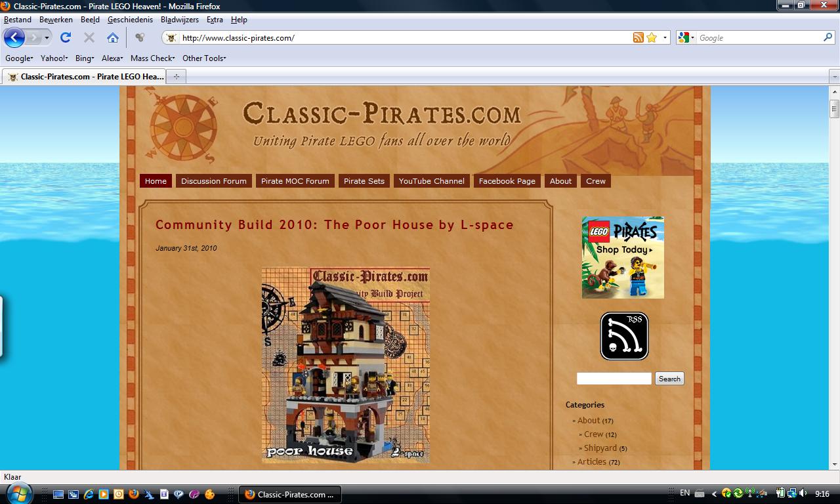The width and height of the screenshot is (840, 504).
Task: Open the Crew category link in the sidebar
Action: 593,434
